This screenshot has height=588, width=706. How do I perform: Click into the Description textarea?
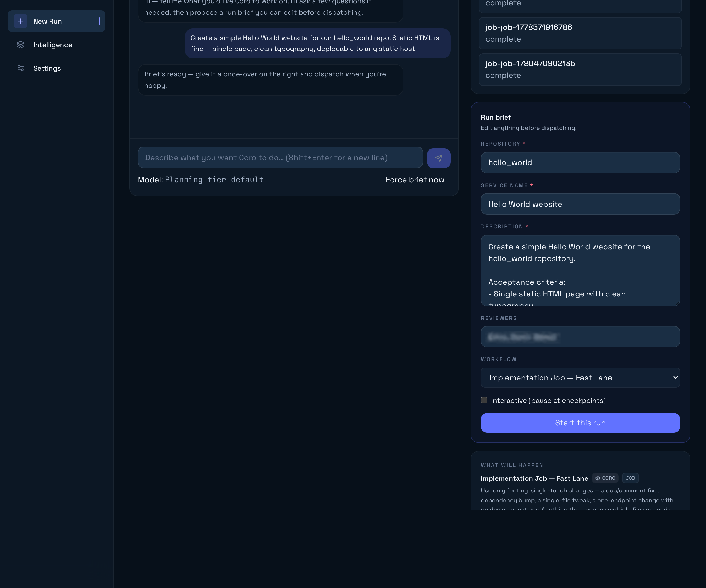tap(580, 270)
